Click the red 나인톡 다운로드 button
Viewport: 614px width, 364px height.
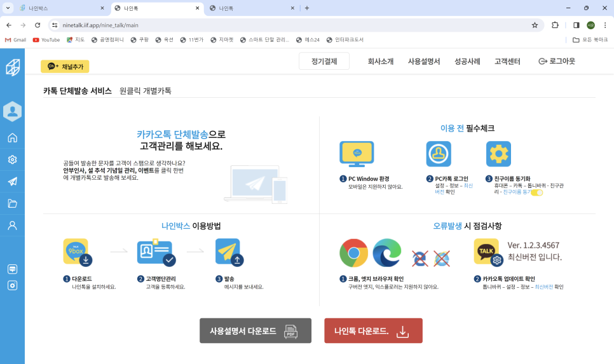coord(373,331)
